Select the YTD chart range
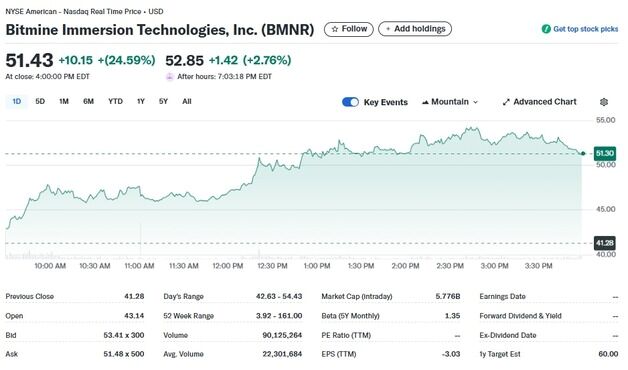628x370 pixels. [115, 101]
